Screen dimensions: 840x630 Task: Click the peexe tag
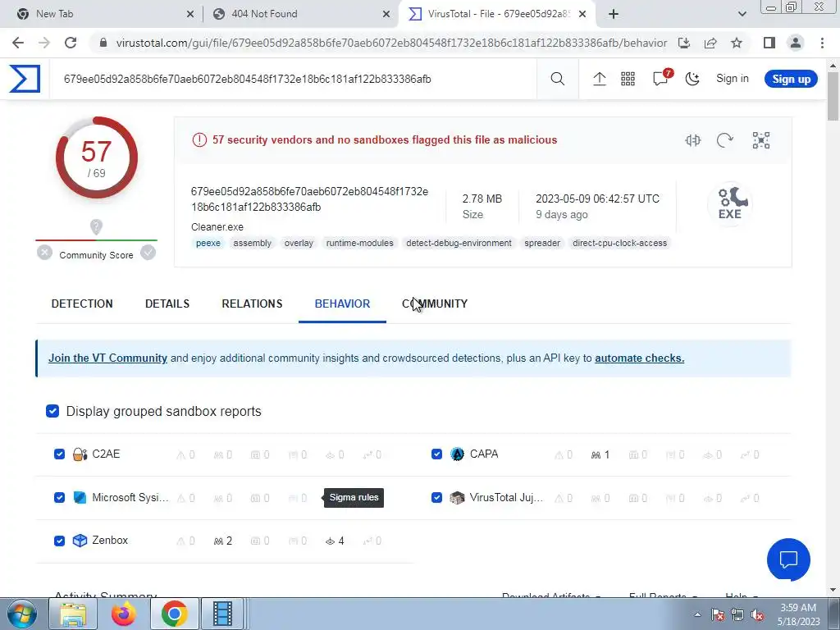[208, 243]
